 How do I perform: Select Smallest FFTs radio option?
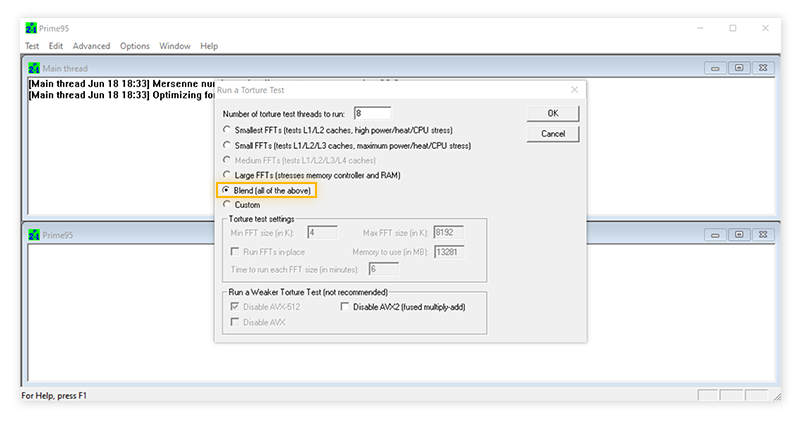pos(227,130)
